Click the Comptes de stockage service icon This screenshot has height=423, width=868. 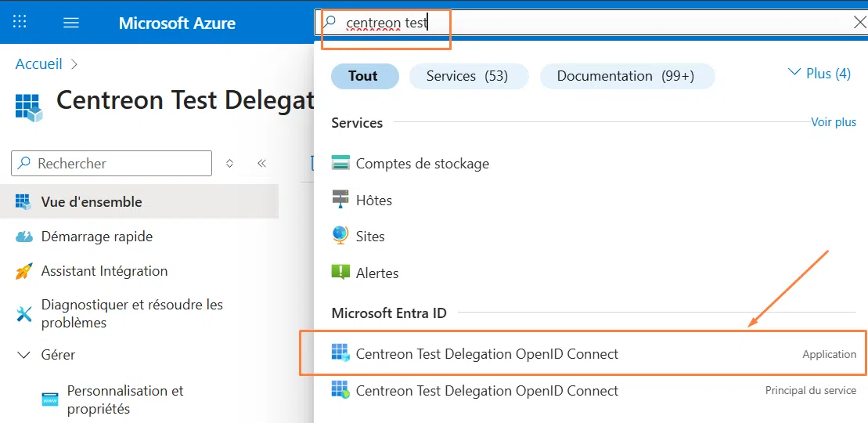coord(340,164)
